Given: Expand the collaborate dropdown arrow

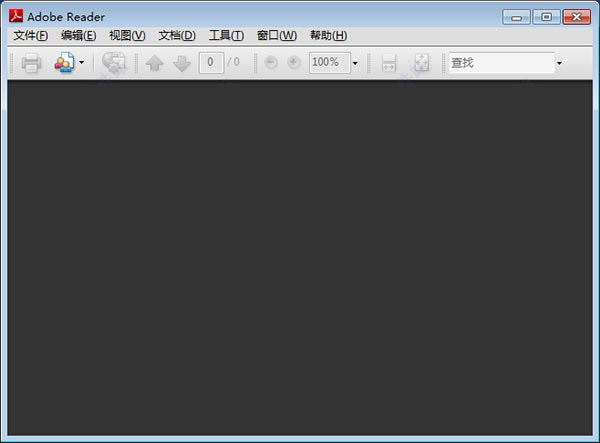Looking at the screenshot, I should pos(82,62).
